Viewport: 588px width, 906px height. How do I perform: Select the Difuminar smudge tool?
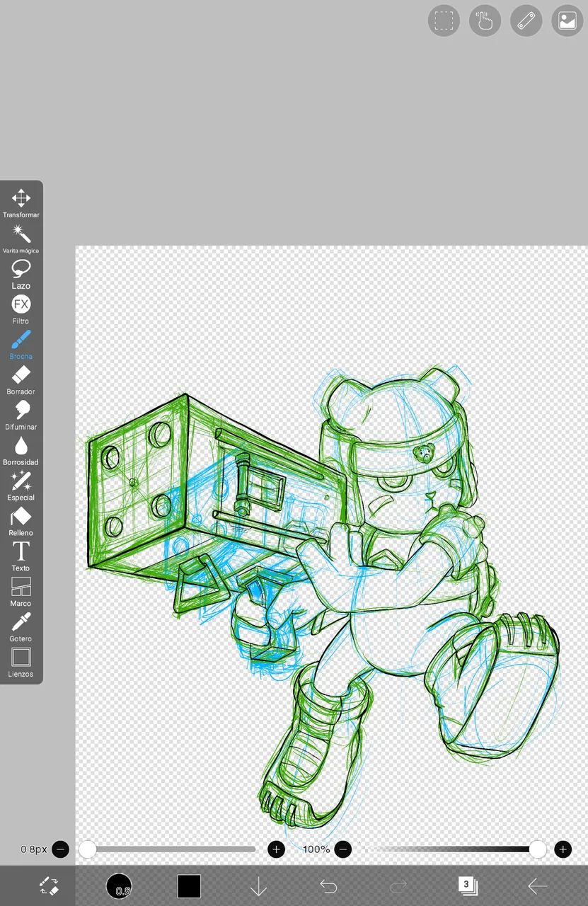point(21,415)
